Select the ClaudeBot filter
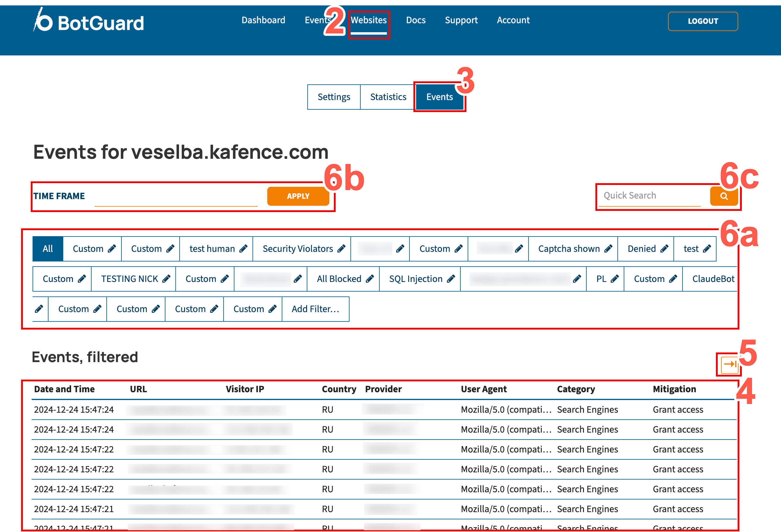Image resolution: width=781 pixels, height=532 pixels. [713, 279]
